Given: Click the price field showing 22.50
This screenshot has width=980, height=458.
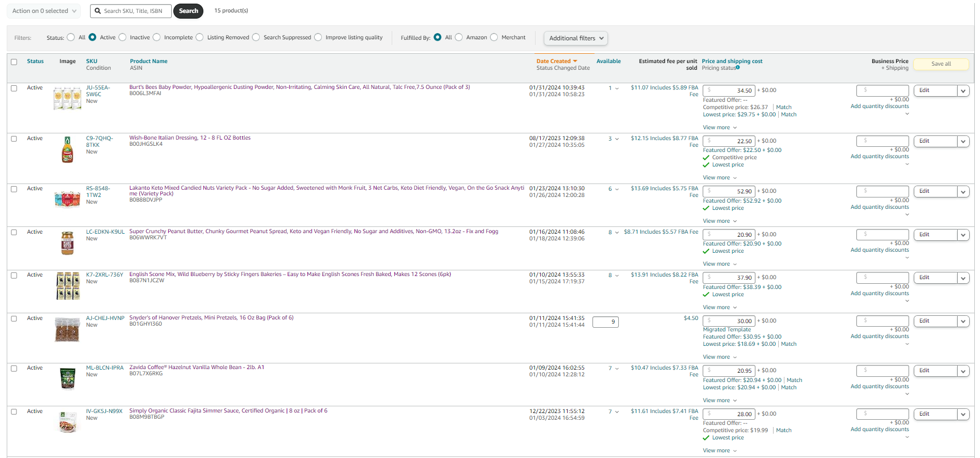Looking at the screenshot, I should (x=729, y=141).
